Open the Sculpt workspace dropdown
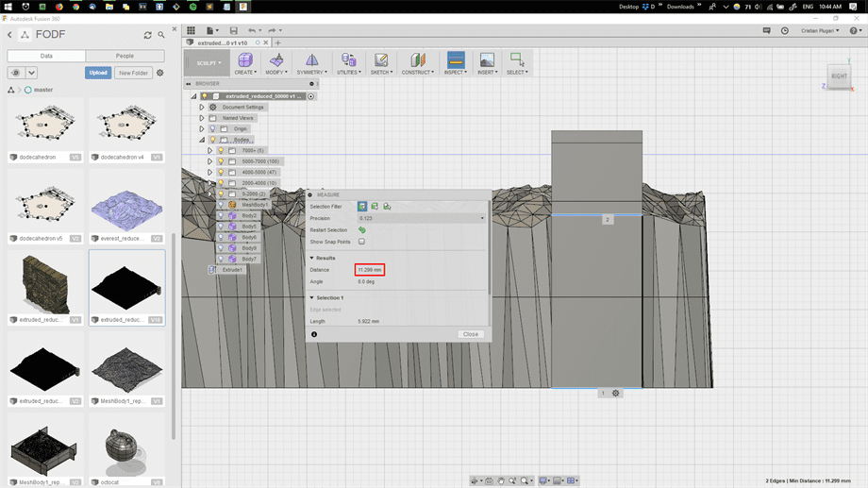Image resolution: width=868 pixels, height=488 pixels. click(x=209, y=63)
